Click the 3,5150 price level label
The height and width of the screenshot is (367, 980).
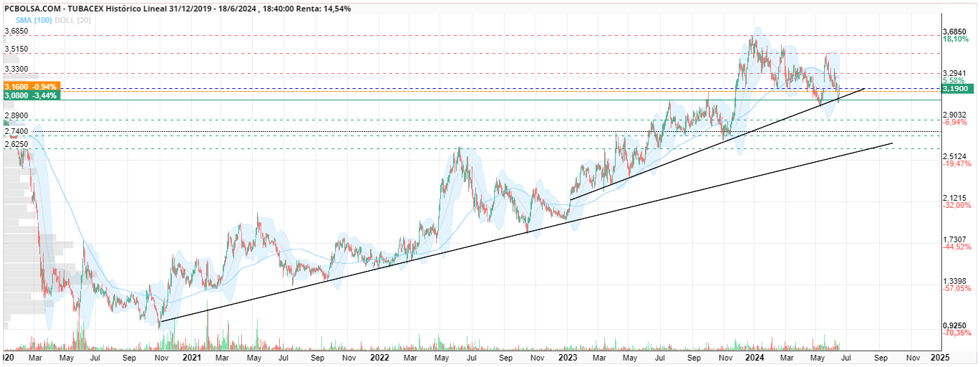pyautogui.click(x=16, y=49)
